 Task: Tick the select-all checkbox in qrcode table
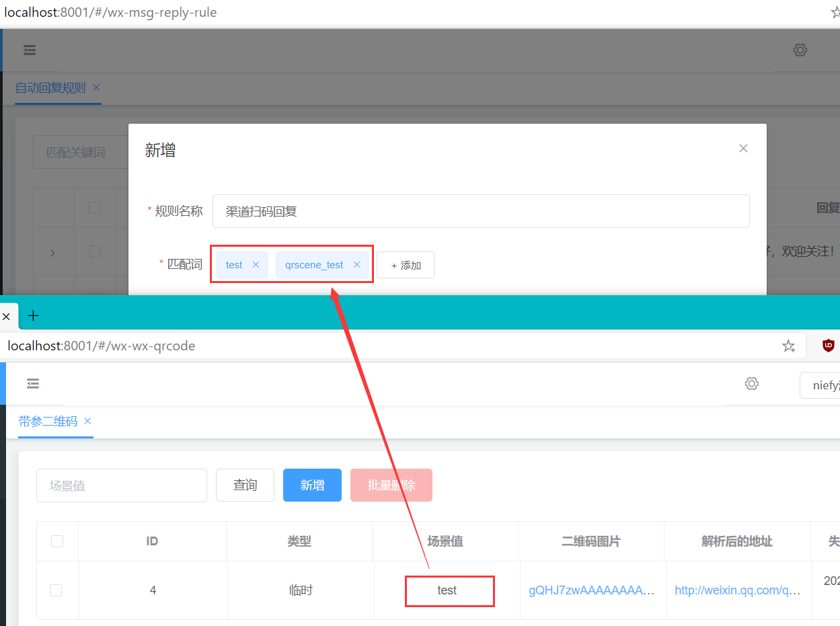[x=57, y=541]
